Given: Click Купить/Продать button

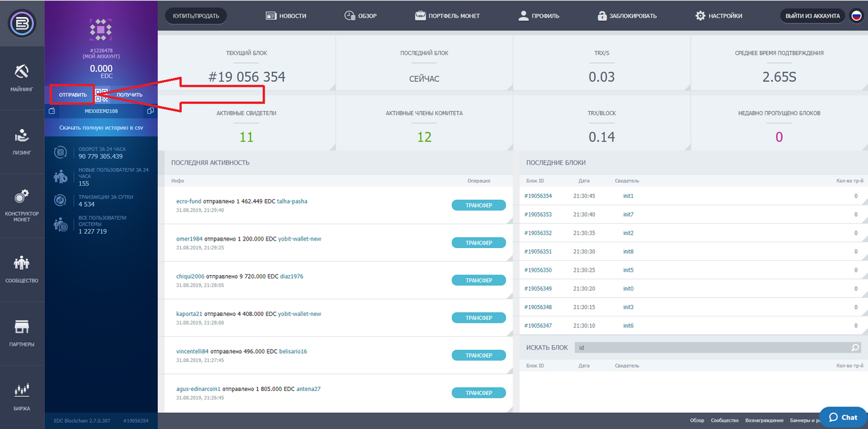Looking at the screenshot, I should (x=196, y=16).
